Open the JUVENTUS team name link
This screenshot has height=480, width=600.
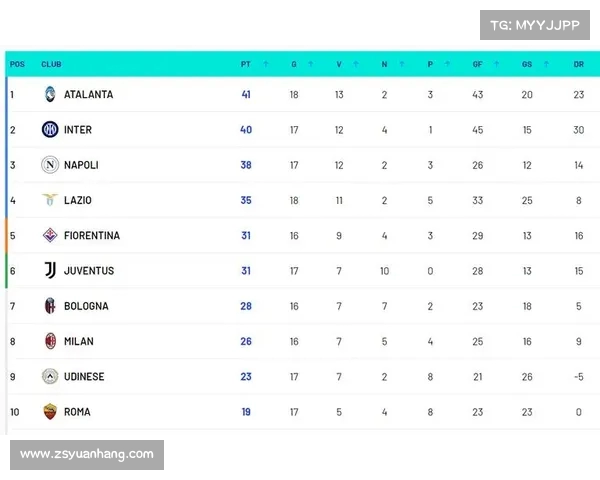89,271
